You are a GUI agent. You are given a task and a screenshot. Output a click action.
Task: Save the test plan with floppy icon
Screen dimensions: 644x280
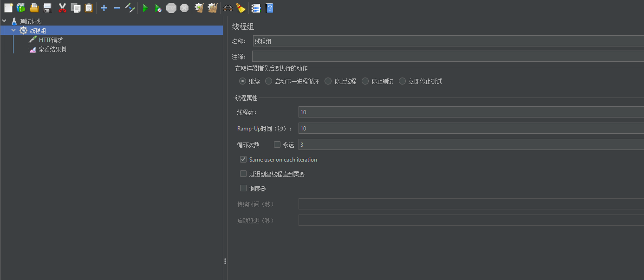[47, 7]
